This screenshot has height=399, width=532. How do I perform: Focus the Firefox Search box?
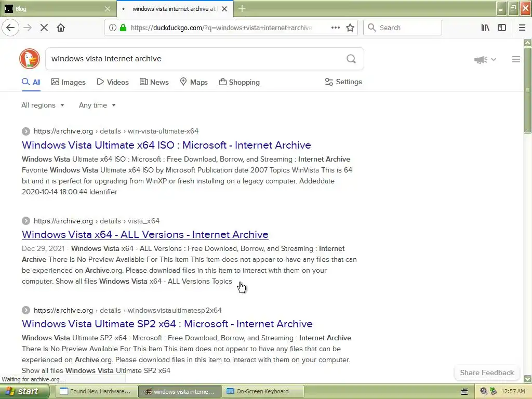pyautogui.click(x=403, y=28)
